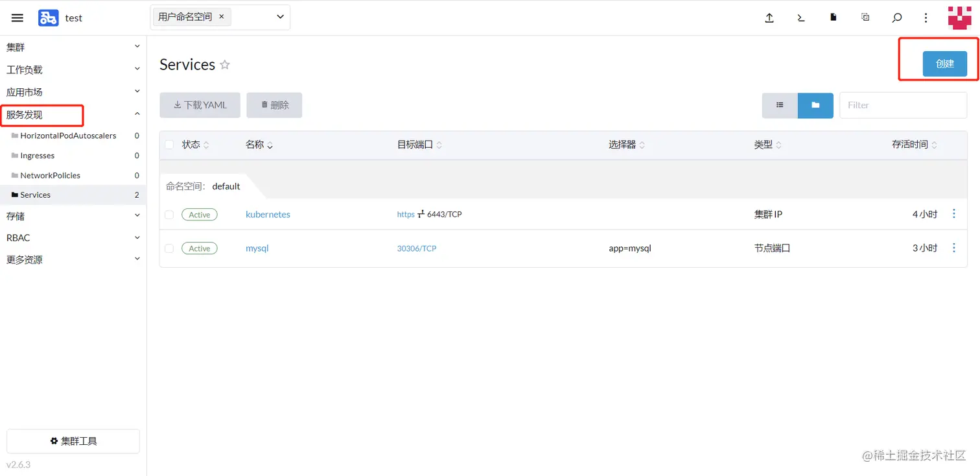Launch the kubectl shell icon
This screenshot has width=980, height=476.
[801, 18]
